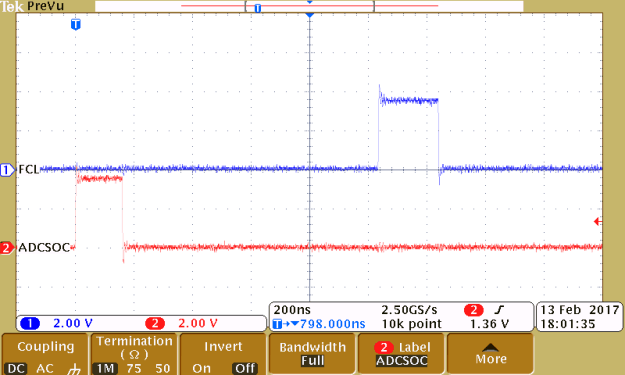The image size is (625, 375).
Task: Expand the More menu
Action: [x=490, y=354]
